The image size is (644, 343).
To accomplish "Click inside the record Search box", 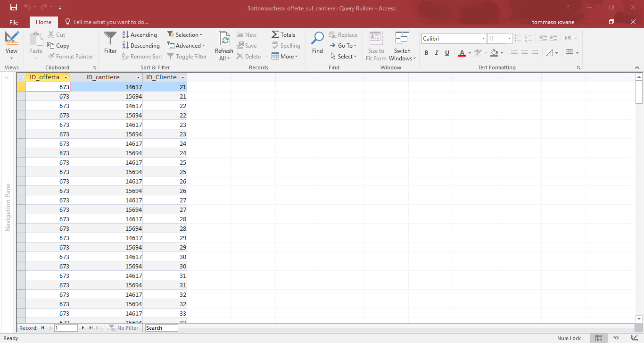I will coord(161,327).
